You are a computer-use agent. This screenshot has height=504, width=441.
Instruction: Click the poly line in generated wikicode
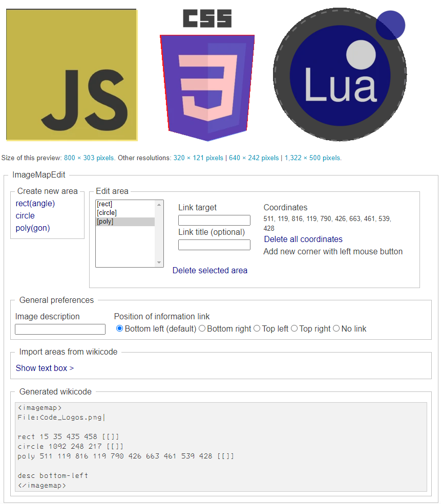126,456
